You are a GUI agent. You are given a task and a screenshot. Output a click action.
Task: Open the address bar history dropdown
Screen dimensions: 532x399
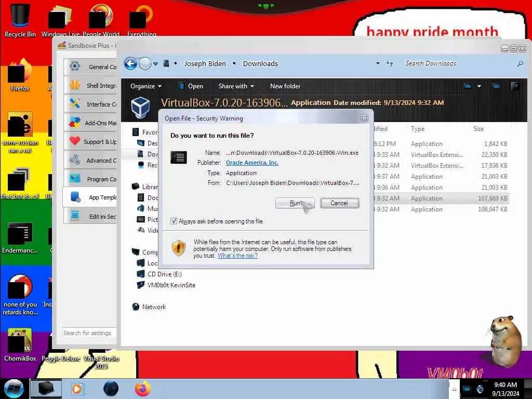378,63
